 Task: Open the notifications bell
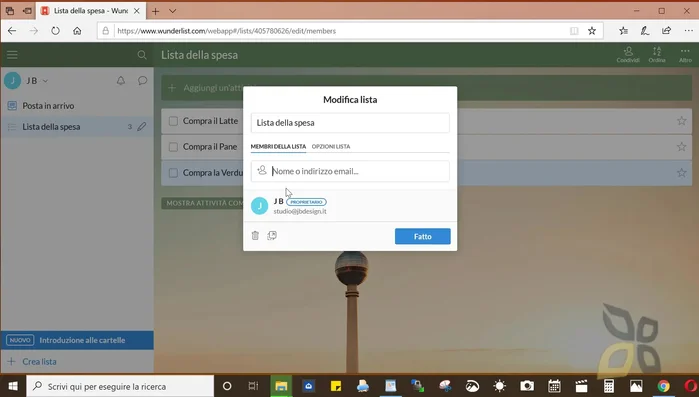coord(121,81)
